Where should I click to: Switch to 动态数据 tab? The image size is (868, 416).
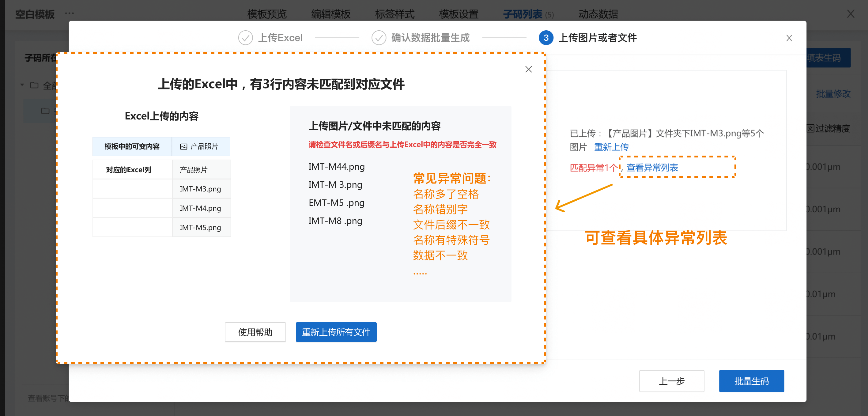(x=598, y=14)
